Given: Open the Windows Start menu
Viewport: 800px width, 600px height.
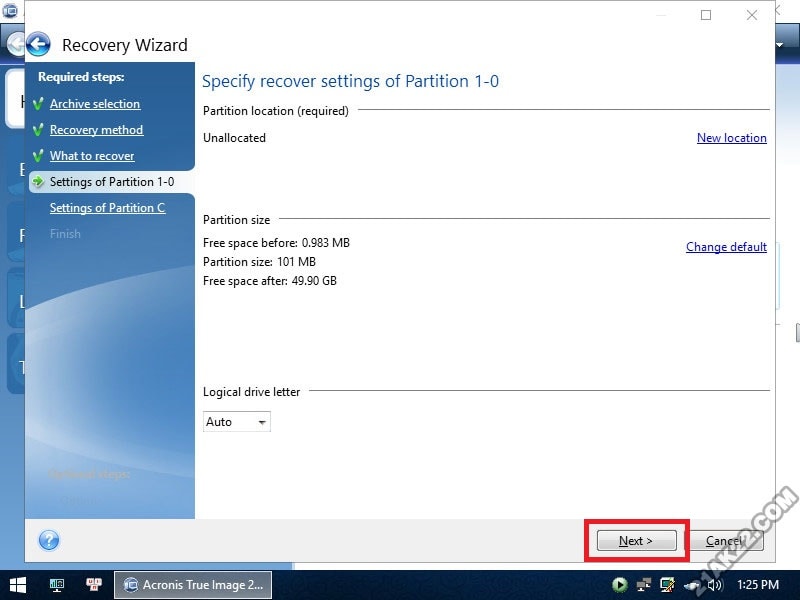Looking at the screenshot, I should [x=17, y=585].
